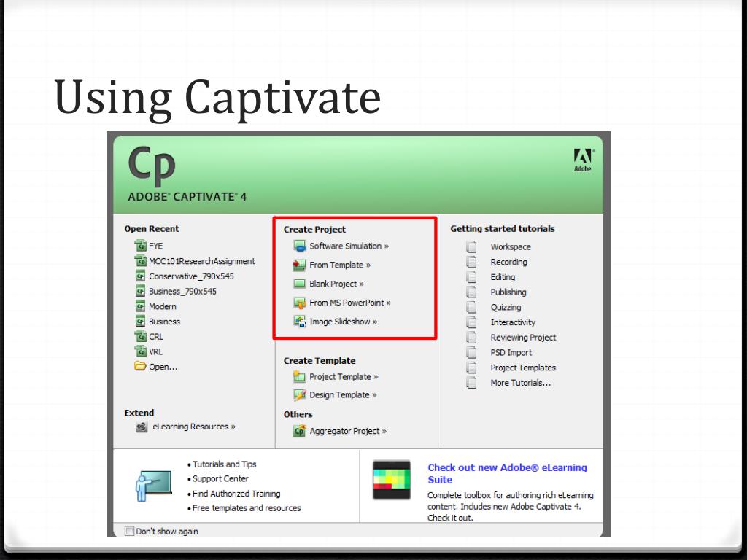747x560 pixels.
Task: Click the Project Template icon
Action: point(299,377)
